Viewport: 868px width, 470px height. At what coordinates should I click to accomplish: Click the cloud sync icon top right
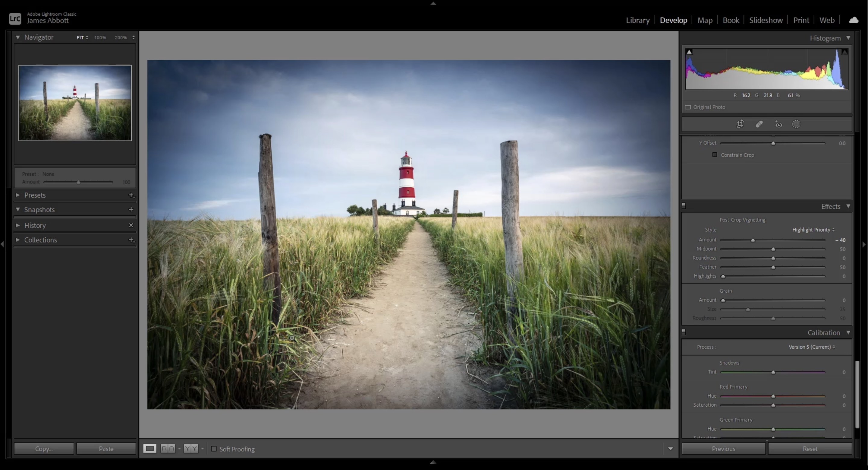tap(854, 20)
